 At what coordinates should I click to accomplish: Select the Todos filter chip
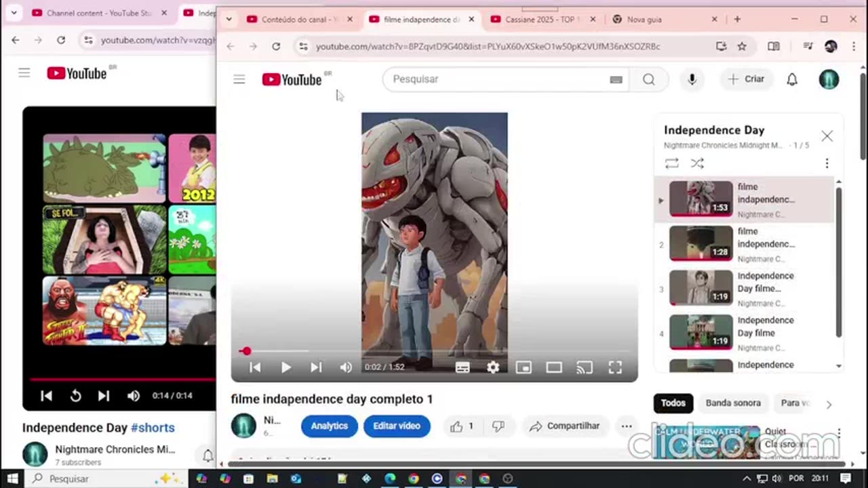(673, 403)
